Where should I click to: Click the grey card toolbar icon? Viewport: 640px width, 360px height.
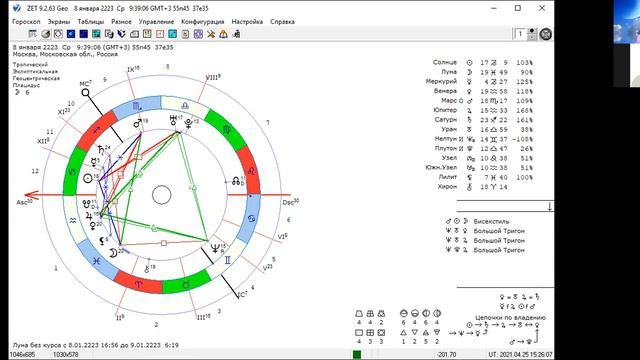[134, 34]
